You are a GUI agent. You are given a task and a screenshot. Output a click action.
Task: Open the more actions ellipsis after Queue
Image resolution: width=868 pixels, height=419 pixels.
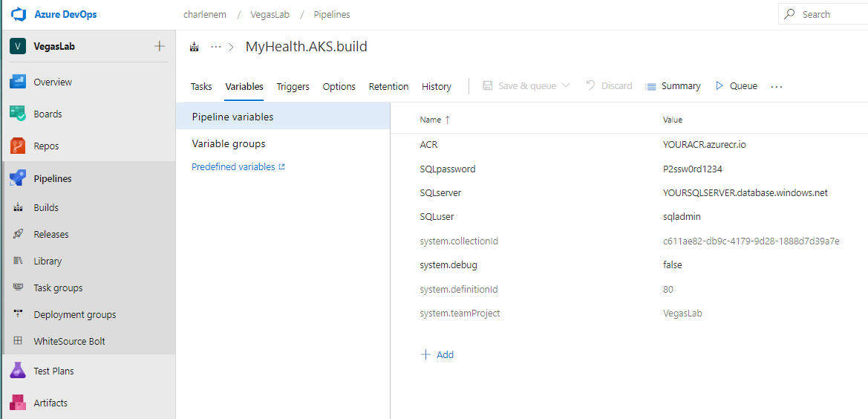tap(777, 86)
